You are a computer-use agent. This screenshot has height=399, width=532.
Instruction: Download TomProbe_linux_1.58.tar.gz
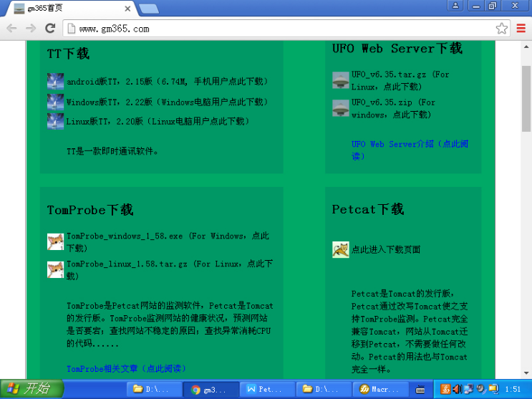click(x=170, y=269)
